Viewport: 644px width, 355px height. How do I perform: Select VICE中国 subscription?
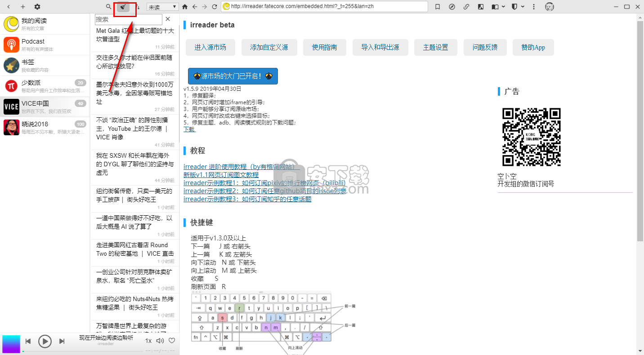[x=45, y=106]
